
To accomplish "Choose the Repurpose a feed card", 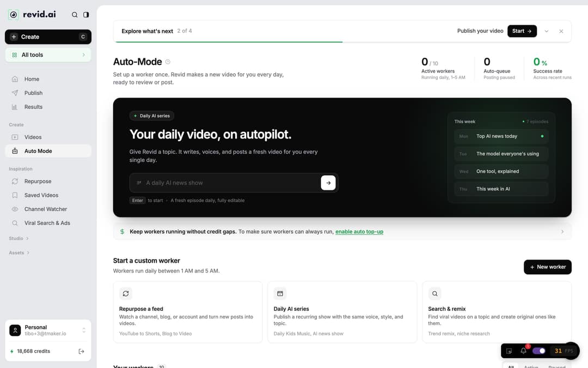I will tap(187, 312).
